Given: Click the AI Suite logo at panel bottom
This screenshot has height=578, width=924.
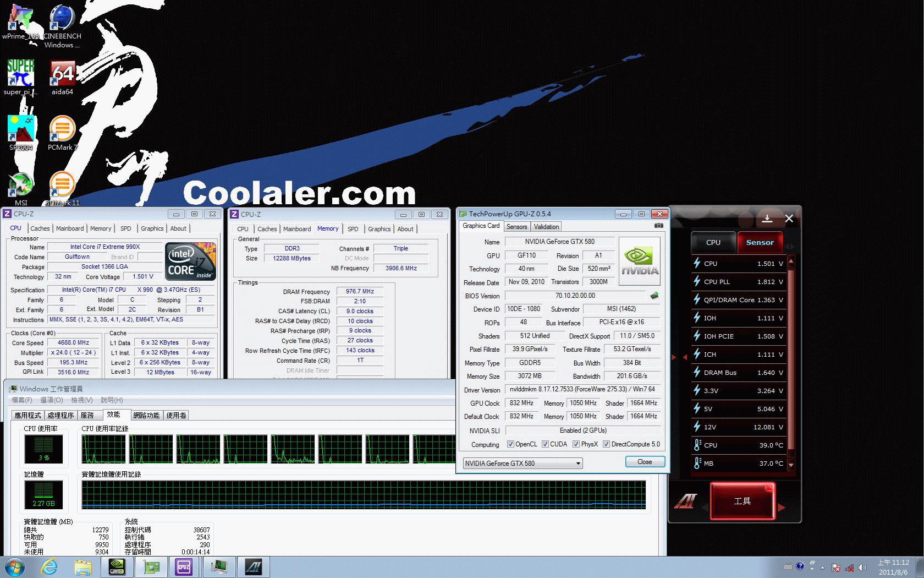Looking at the screenshot, I should click(686, 501).
